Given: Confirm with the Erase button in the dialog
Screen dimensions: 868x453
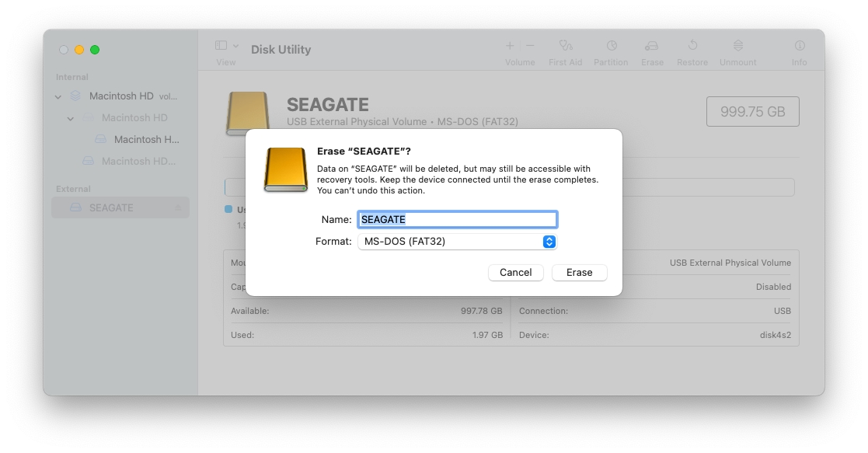Looking at the screenshot, I should pos(579,273).
